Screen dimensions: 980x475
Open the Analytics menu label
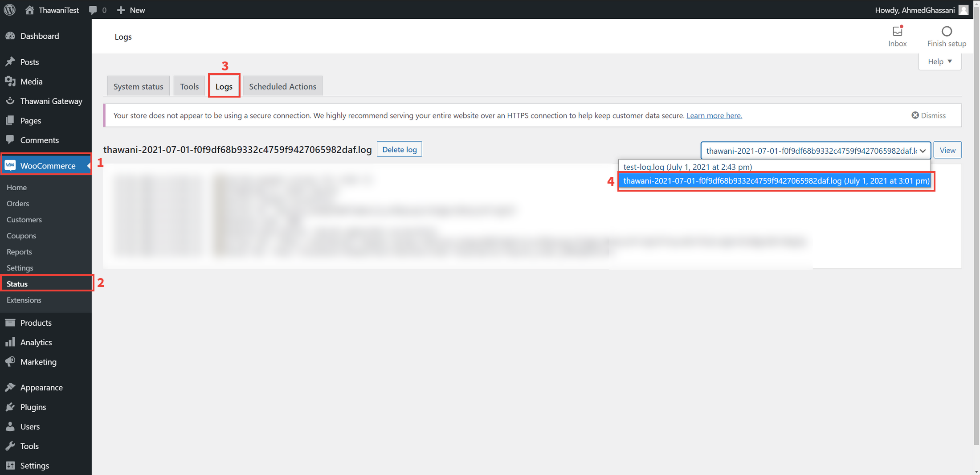click(x=36, y=342)
